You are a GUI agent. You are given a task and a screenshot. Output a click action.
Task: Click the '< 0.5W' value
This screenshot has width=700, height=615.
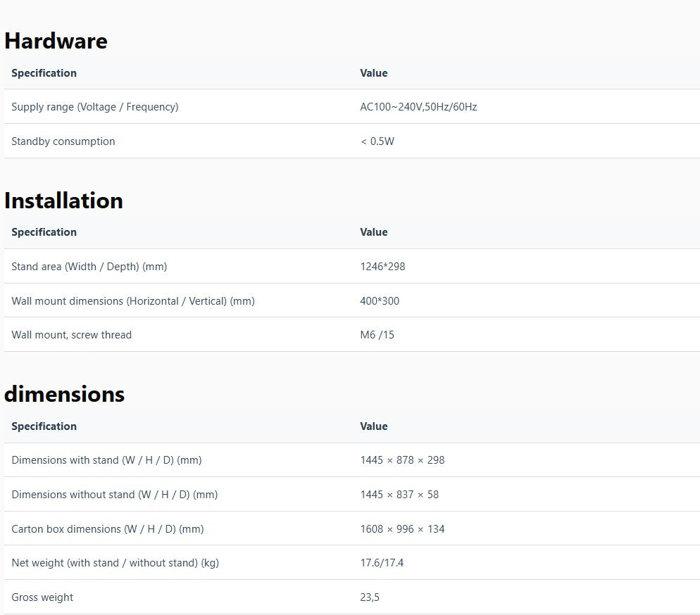coord(377,141)
